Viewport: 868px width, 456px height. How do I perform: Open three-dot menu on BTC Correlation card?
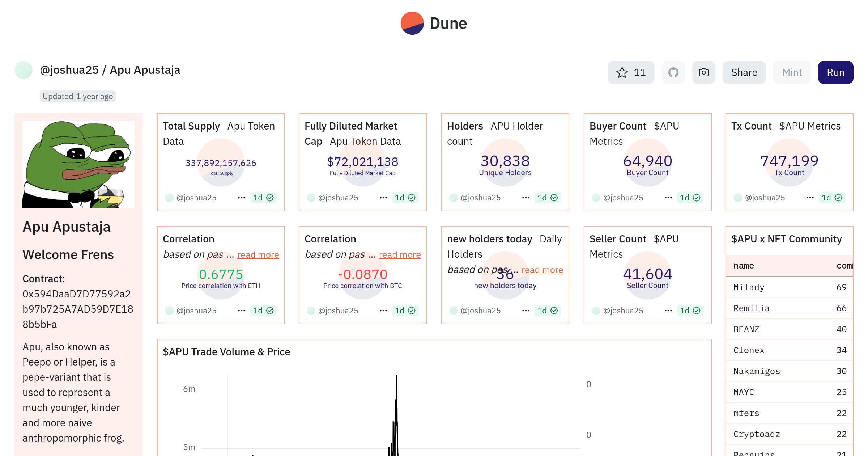click(383, 311)
